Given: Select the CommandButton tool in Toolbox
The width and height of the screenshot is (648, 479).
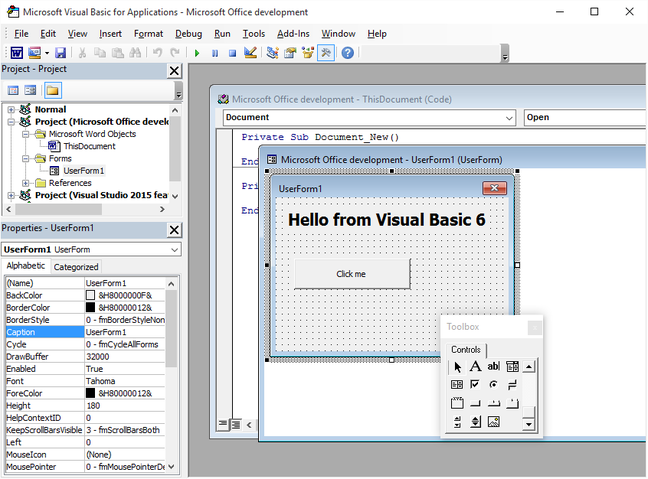Looking at the screenshot, I should (475, 403).
